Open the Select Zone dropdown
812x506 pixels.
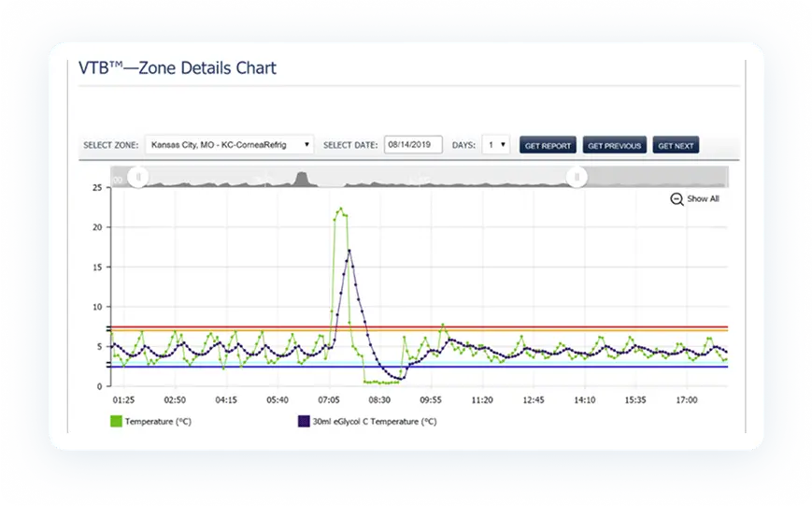point(229,145)
